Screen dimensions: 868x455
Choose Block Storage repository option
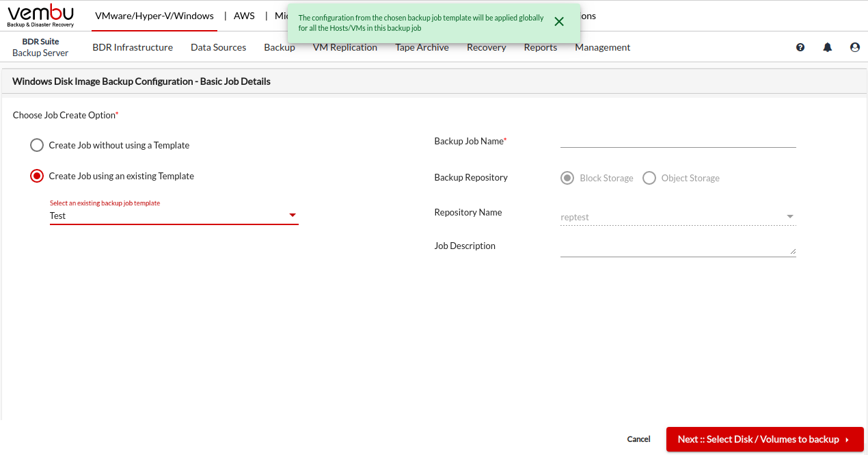click(x=567, y=178)
